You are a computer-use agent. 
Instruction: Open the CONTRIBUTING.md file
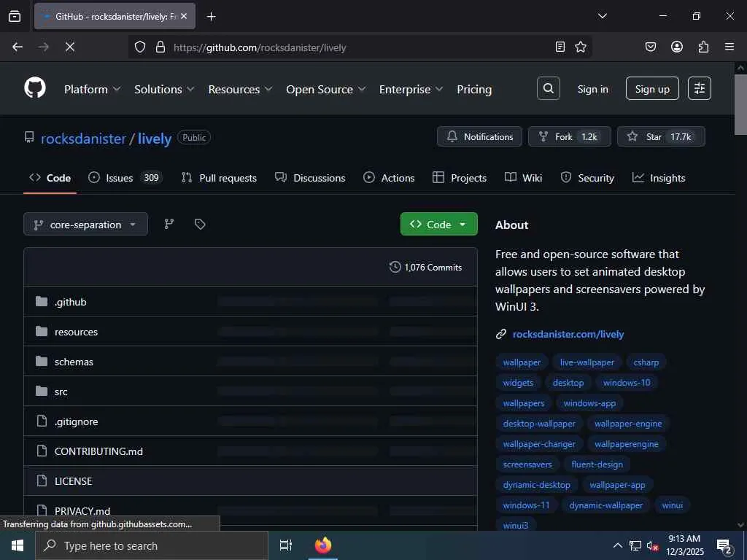pos(98,451)
